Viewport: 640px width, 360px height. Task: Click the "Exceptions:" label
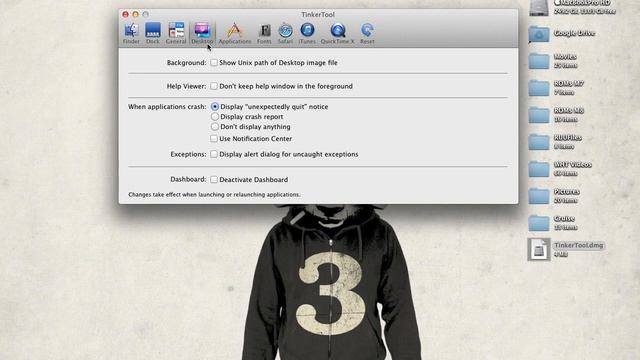[x=188, y=154]
